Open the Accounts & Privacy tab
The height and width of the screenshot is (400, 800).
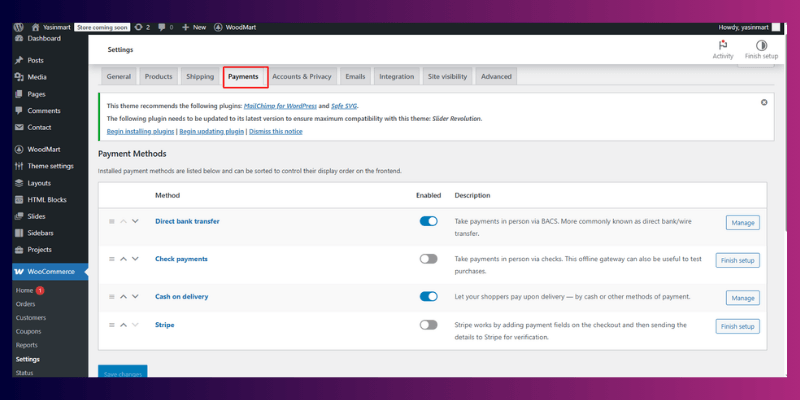tap(302, 77)
